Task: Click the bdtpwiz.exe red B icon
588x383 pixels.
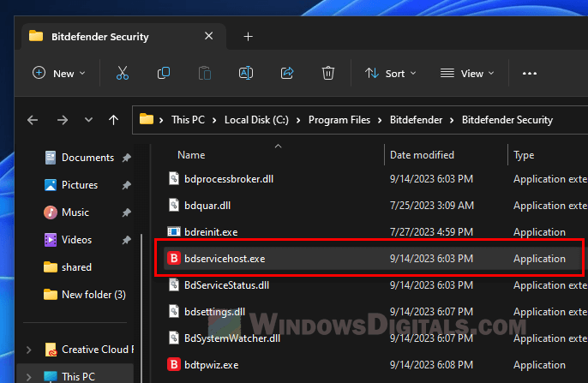Action: (174, 365)
